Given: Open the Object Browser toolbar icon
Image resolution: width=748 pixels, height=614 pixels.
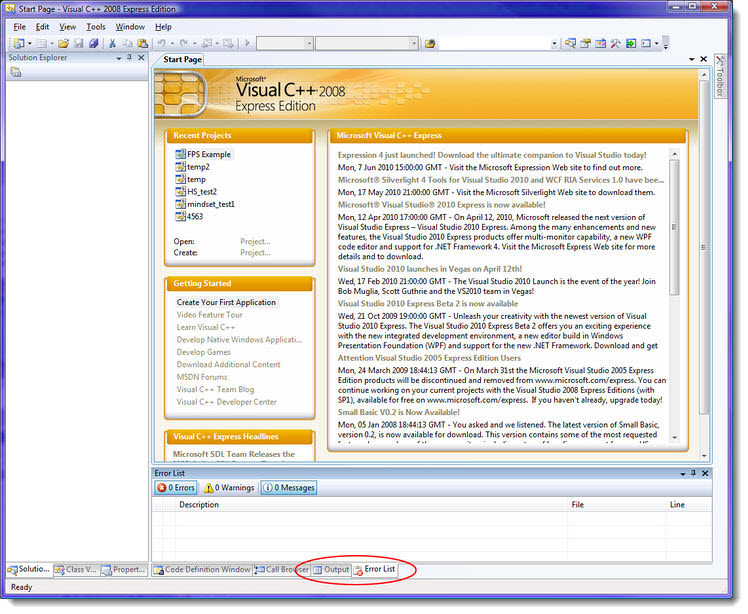Looking at the screenshot, I should click(601, 44).
